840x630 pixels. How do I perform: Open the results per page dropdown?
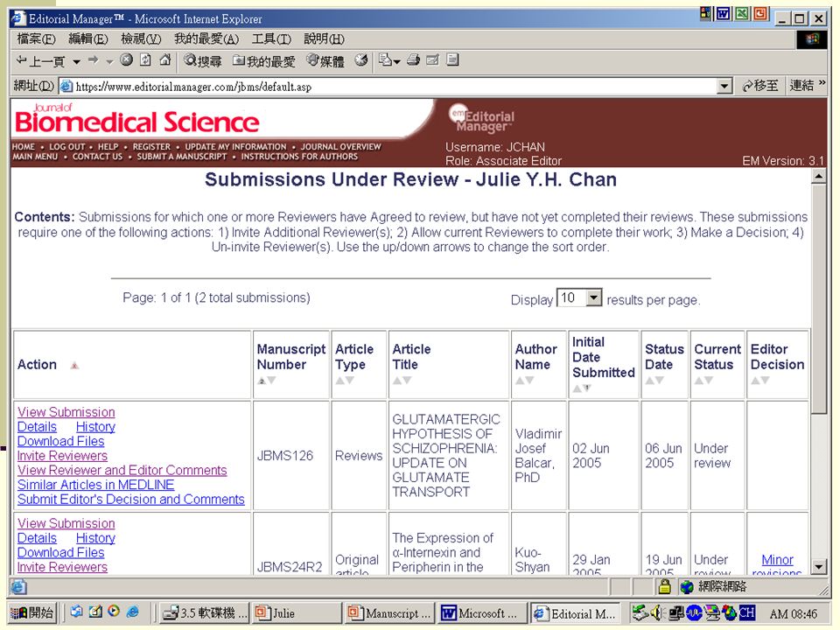click(594, 297)
